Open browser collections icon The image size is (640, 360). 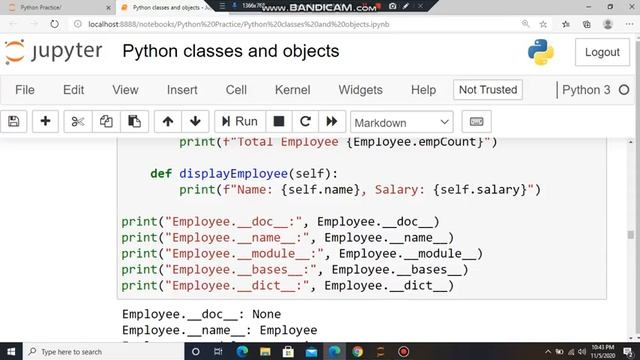tap(587, 24)
